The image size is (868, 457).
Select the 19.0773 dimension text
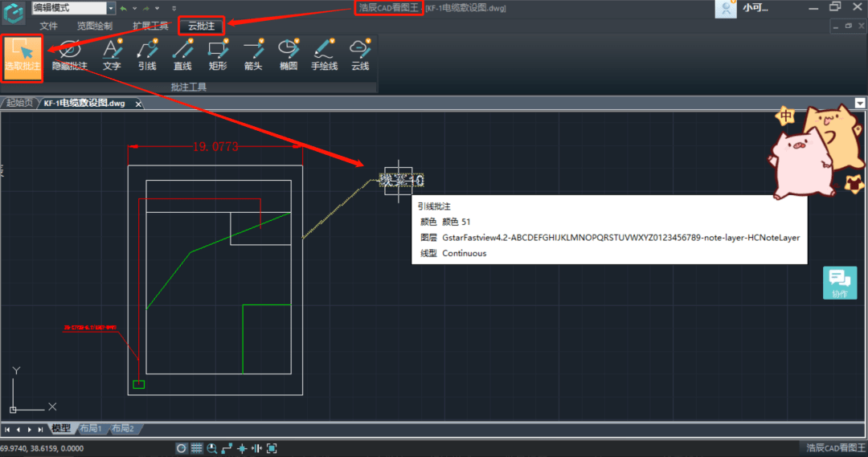[215, 147]
